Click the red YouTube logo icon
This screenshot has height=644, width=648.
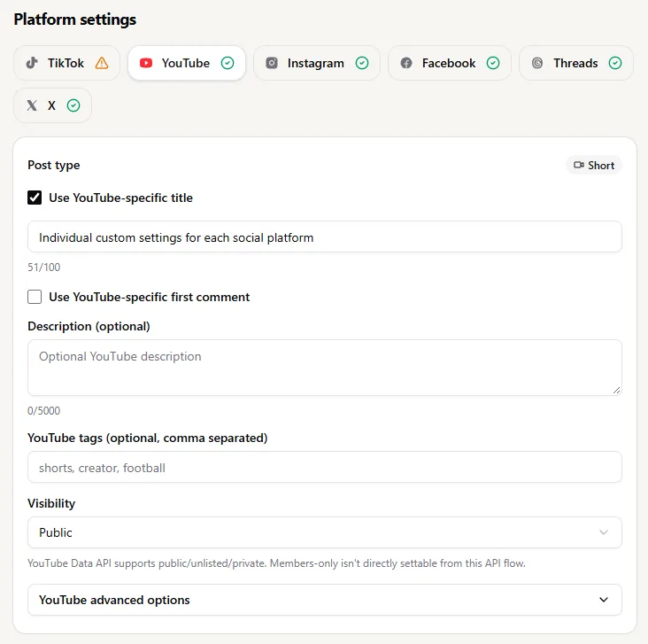(x=146, y=63)
